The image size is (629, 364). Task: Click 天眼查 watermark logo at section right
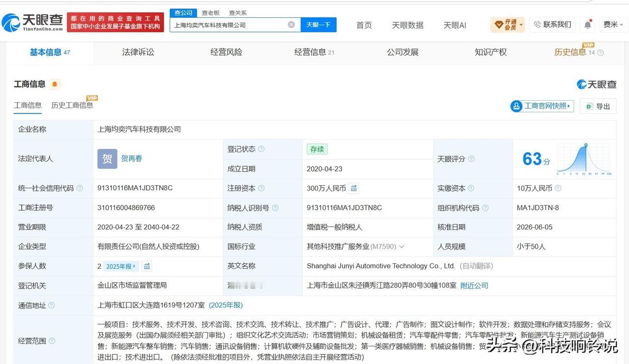pyautogui.click(x=597, y=84)
